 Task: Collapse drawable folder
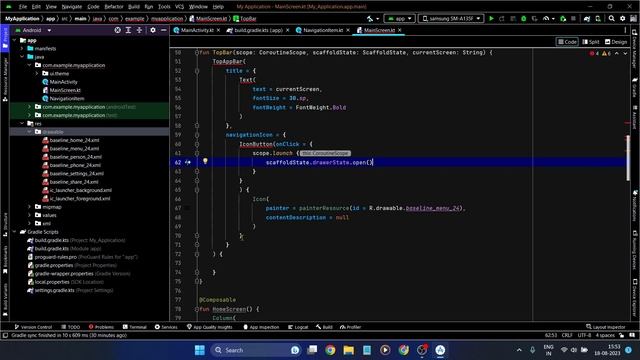click(x=29, y=132)
